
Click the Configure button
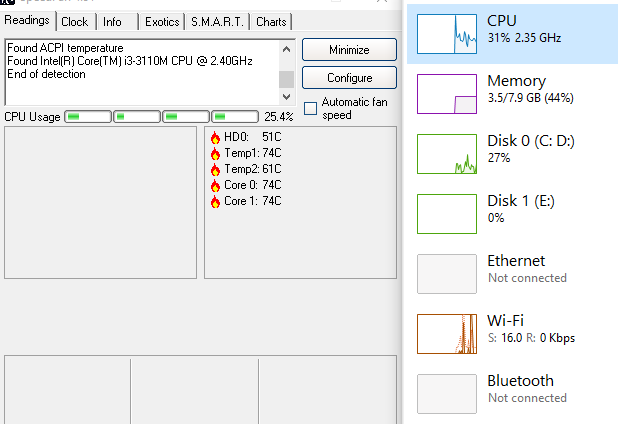tap(350, 78)
